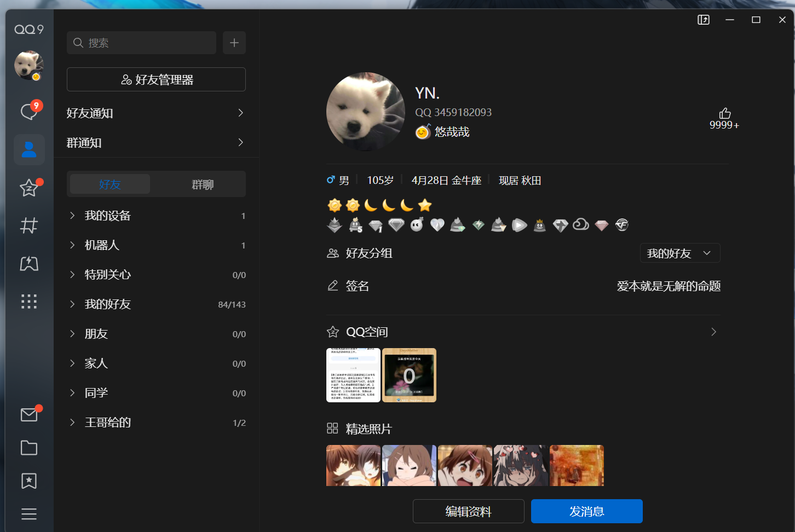Open the fifth orange featured photo
Image resolution: width=795 pixels, height=532 pixels.
pos(577,465)
